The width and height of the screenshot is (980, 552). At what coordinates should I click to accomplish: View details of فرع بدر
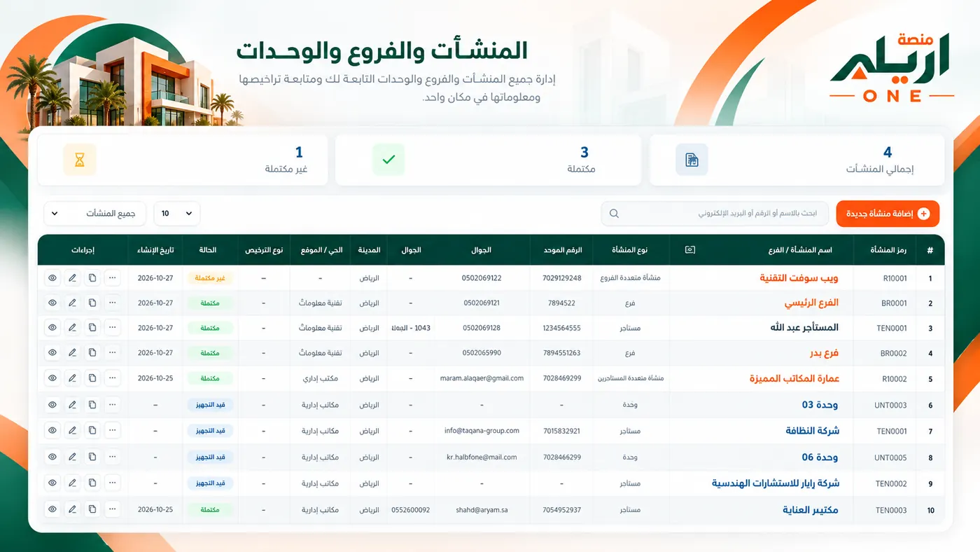[52, 352]
